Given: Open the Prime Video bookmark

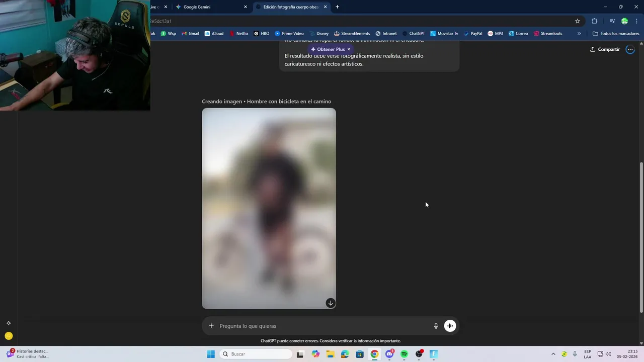Looking at the screenshot, I should 289,34.
